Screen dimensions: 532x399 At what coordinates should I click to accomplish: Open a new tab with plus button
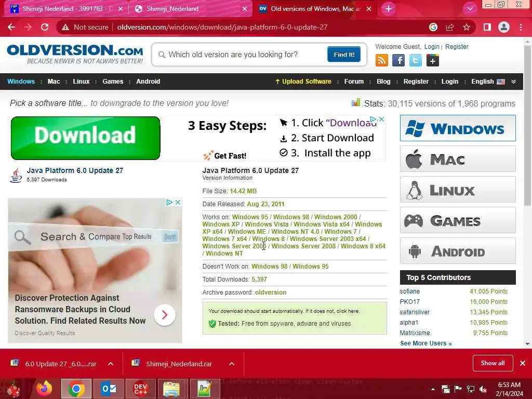[x=389, y=9]
